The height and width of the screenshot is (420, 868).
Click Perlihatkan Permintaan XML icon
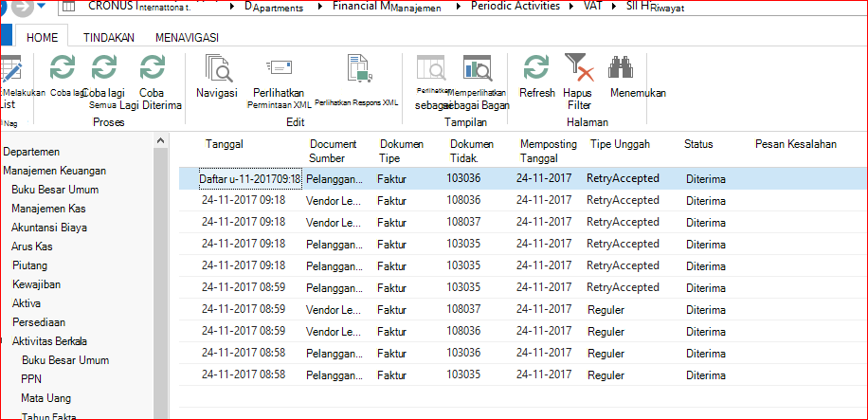279,67
